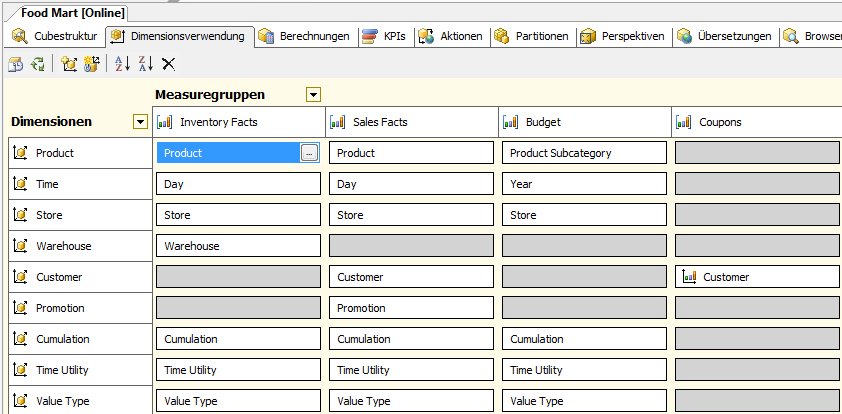Open the Browser tab

click(811, 37)
